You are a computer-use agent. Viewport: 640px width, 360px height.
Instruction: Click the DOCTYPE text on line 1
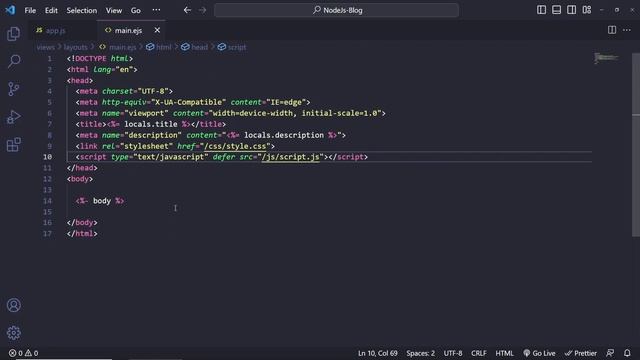coord(91,59)
